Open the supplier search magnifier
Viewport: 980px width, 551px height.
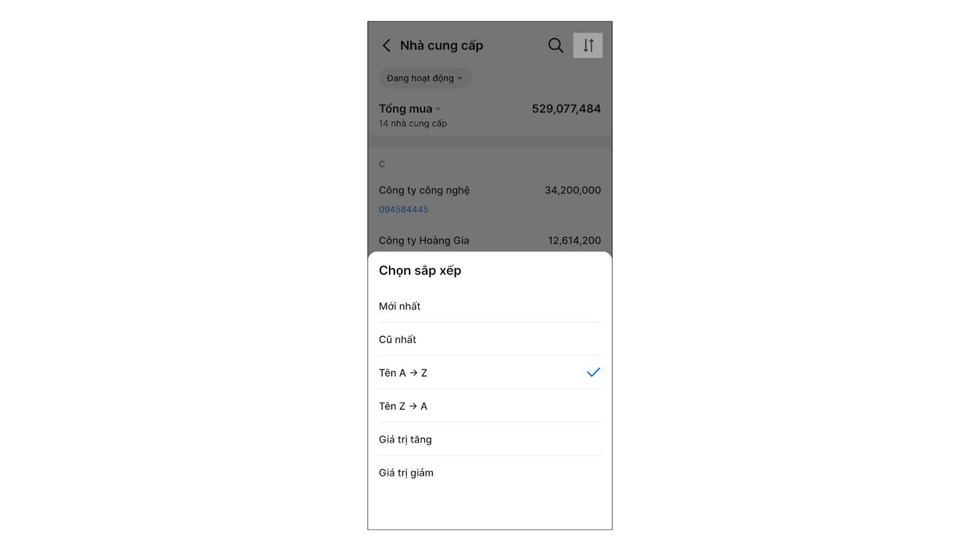point(556,45)
